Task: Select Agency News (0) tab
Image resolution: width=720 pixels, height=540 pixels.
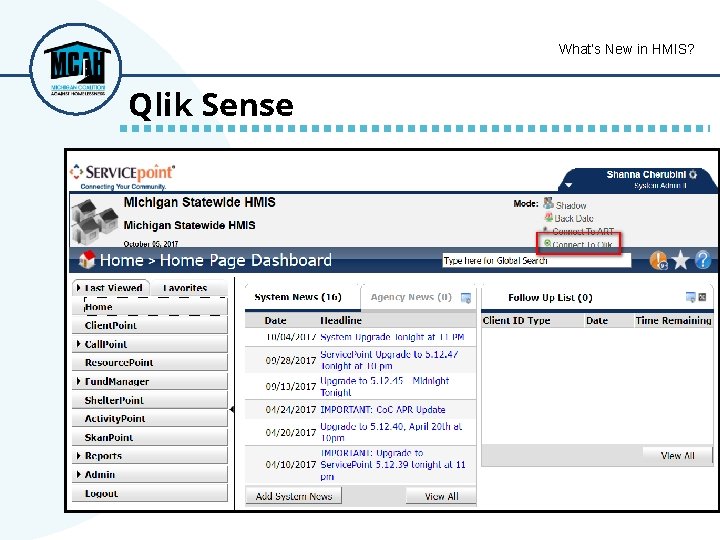Action: 411,297
